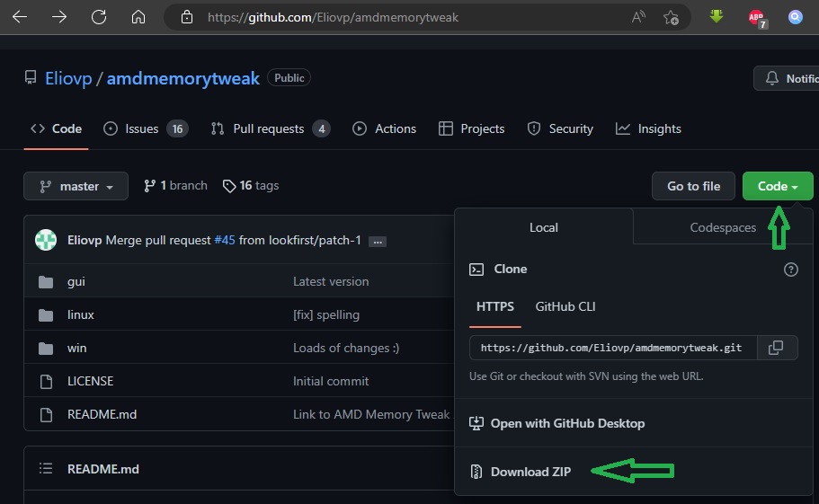Click the commit details ellipsis icon
Image resolution: width=819 pixels, height=504 pixels.
pos(378,241)
